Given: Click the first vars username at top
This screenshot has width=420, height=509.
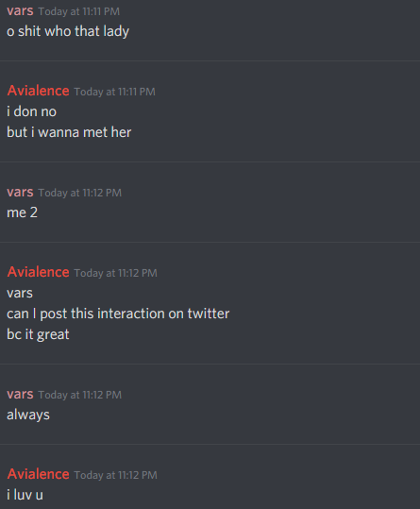Looking at the screenshot, I should coord(20,11).
